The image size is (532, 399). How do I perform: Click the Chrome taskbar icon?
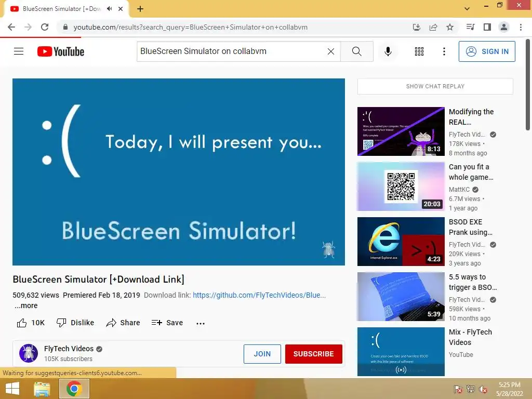pyautogui.click(x=74, y=389)
